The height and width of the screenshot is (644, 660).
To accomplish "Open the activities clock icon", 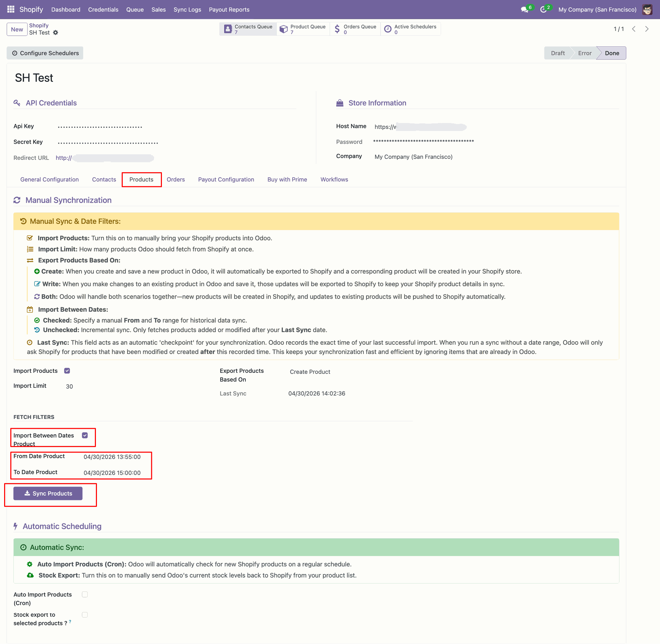I will tap(543, 10).
